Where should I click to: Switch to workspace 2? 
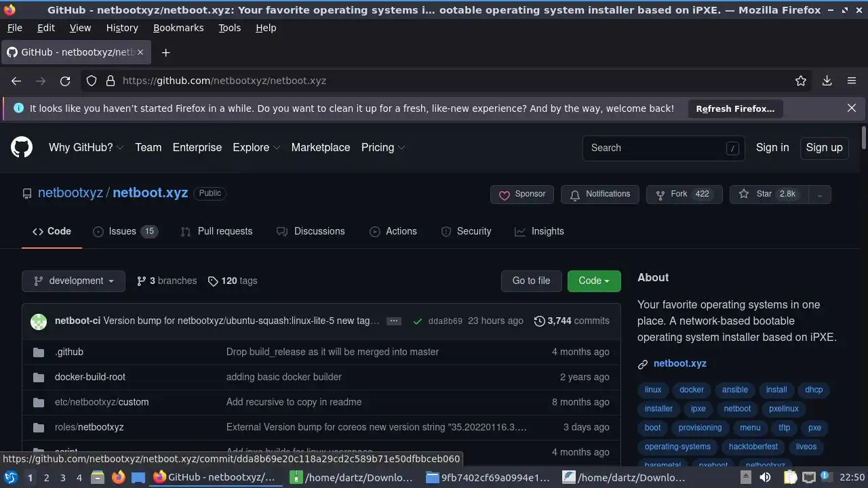coord(46,477)
